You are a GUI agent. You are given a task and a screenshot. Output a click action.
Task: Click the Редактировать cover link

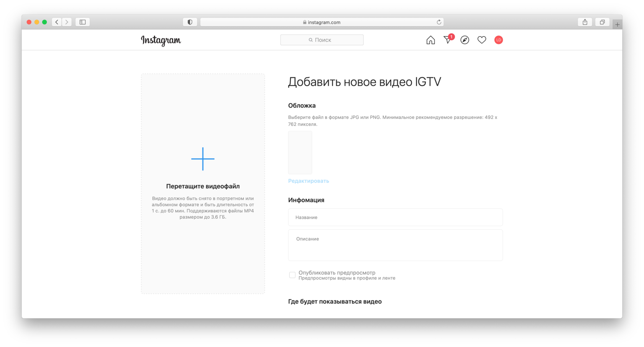tap(308, 181)
